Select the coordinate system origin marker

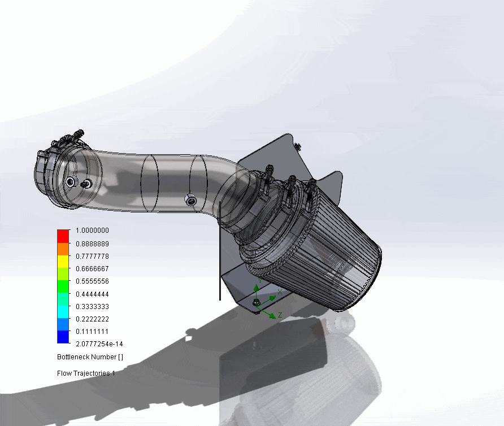[257, 306]
